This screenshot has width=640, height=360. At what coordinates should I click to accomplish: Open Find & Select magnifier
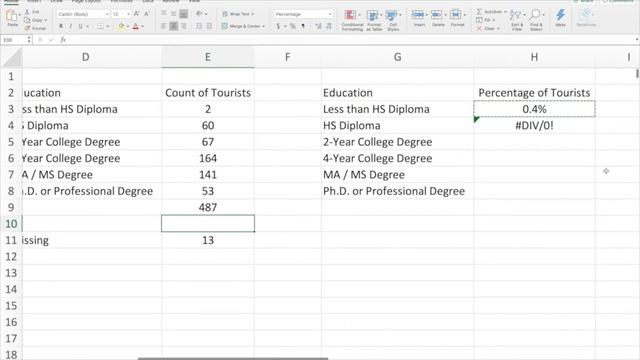click(536, 20)
